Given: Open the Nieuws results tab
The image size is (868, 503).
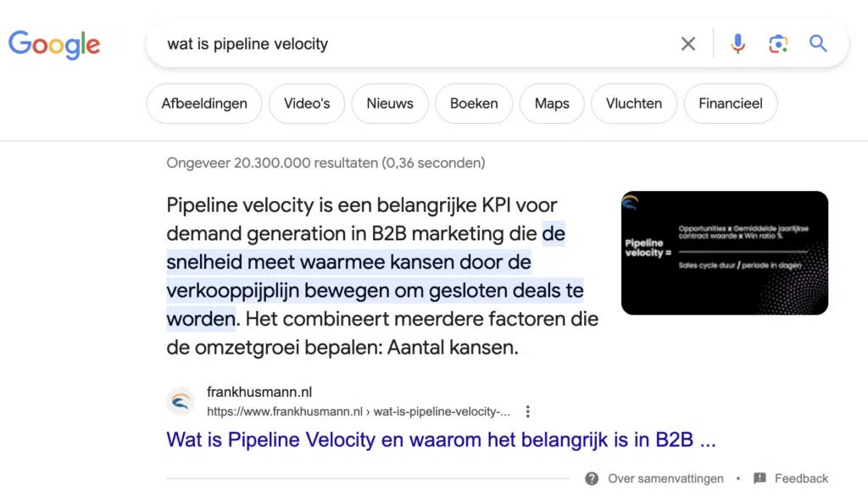Looking at the screenshot, I should click(389, 103).
